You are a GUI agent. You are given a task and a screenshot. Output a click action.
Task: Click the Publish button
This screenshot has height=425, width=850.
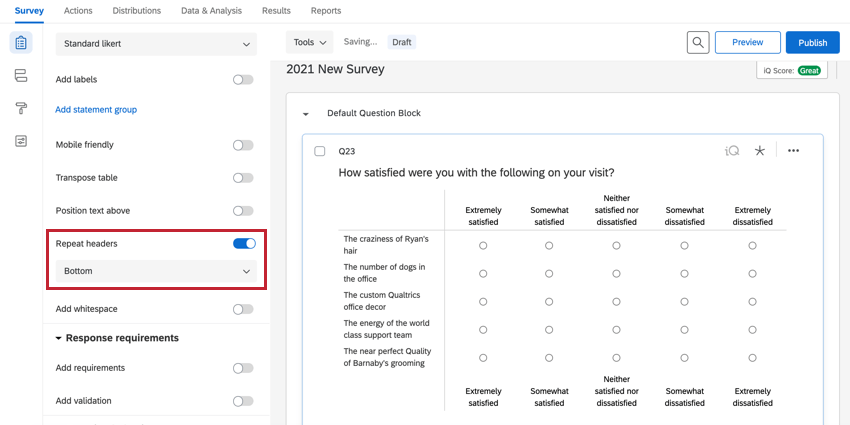pos(812,42)
